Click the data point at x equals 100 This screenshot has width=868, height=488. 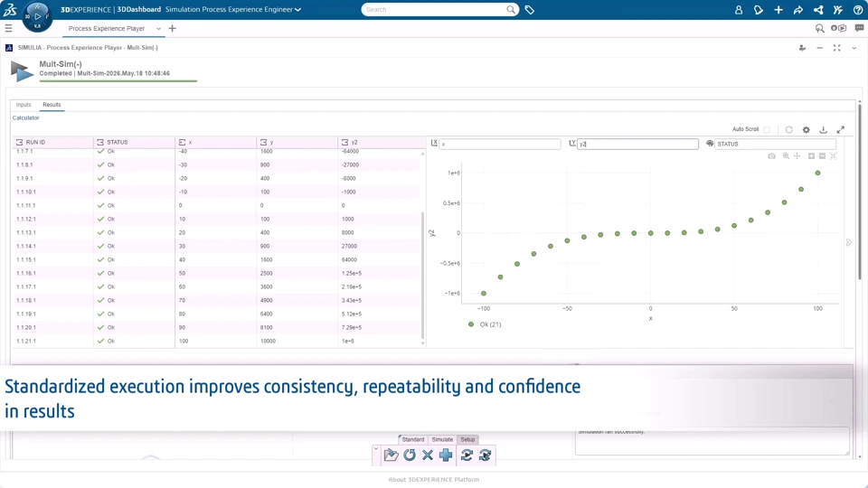click(x=817, y=174)
